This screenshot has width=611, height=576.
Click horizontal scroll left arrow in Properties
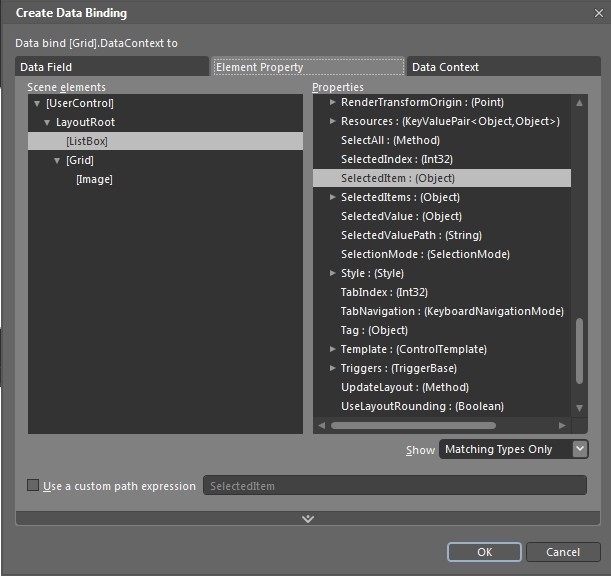pyautogui.click(x=321, y=426)
